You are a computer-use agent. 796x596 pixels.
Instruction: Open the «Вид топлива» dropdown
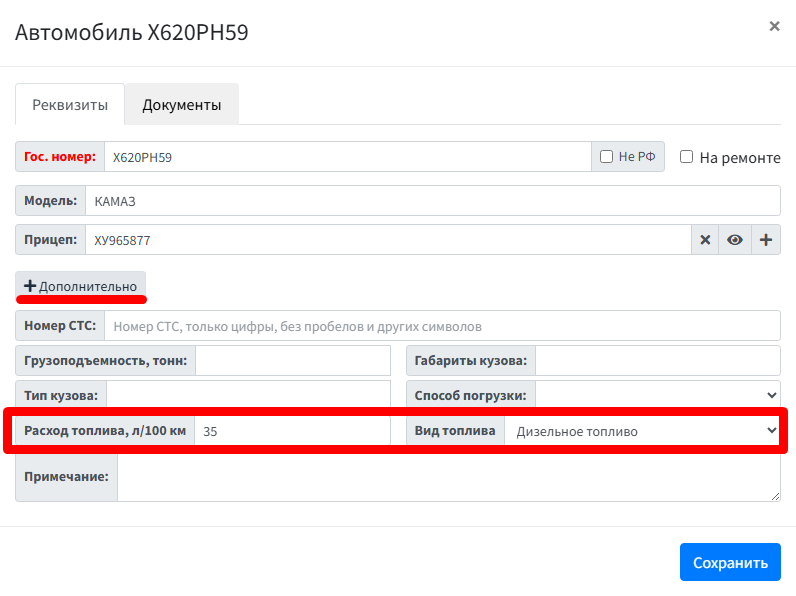[642, 431]
